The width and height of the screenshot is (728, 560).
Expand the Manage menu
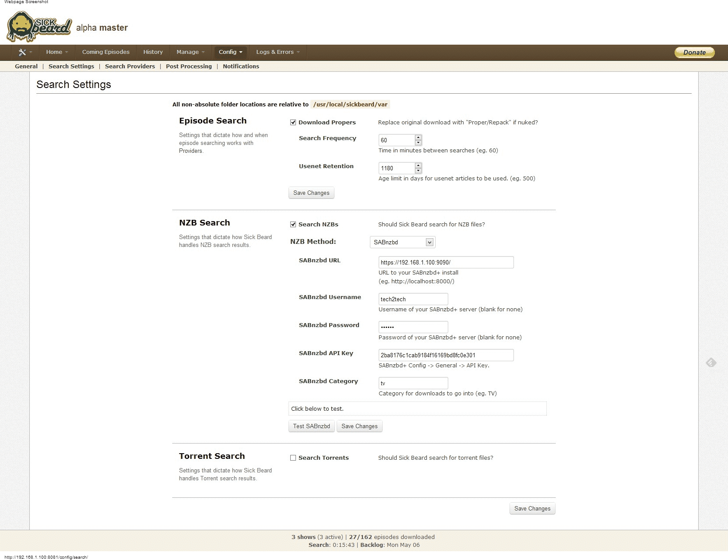(190, 52)
